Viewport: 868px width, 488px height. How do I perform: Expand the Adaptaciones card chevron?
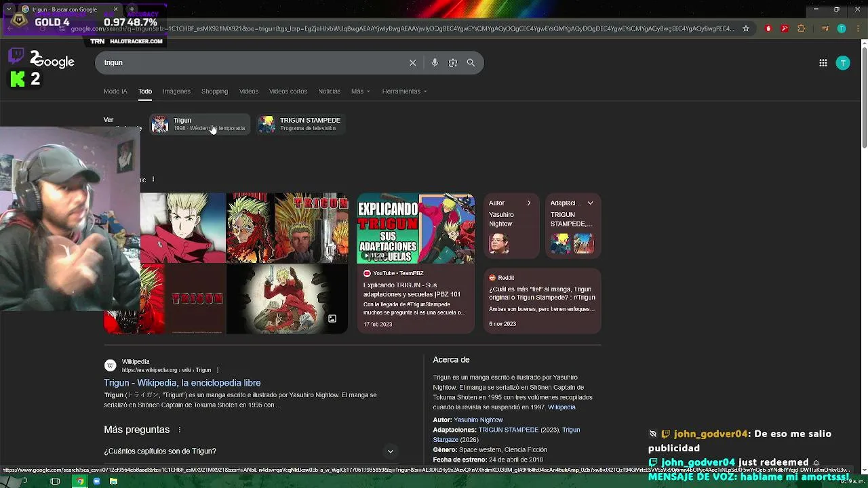click(x=590, y=203)
